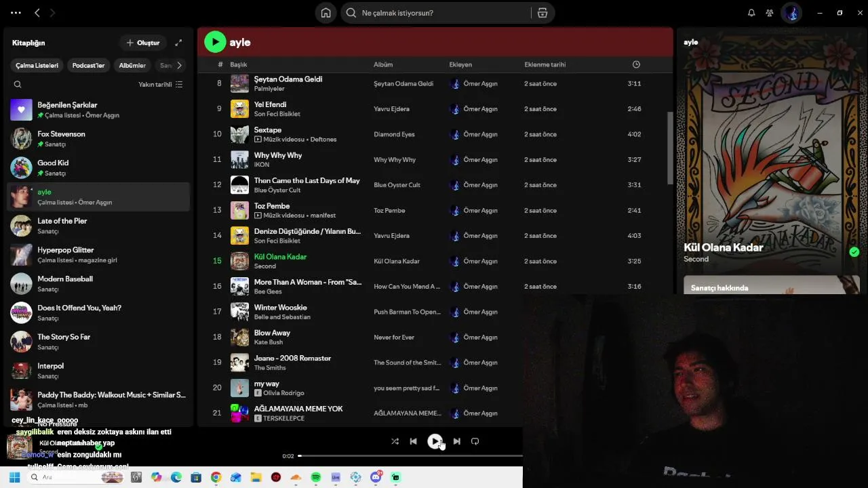Open Ömer Aşgın in the Winter Wooskie row
Viewport: 868px width, 488px height.
480,312
